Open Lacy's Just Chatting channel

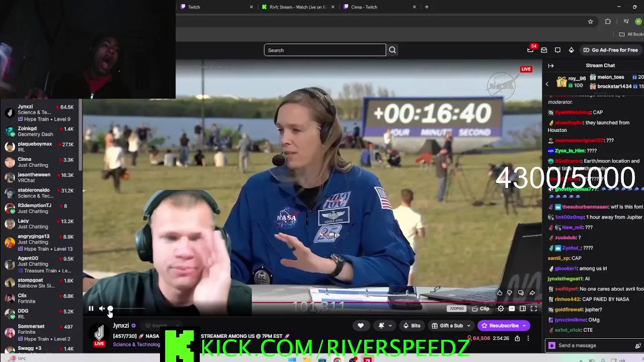pos(41,224)
